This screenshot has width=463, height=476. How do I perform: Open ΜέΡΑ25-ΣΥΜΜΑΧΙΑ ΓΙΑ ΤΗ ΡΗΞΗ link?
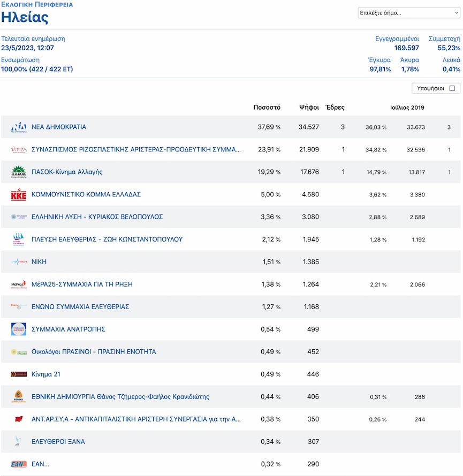[82, 284]
